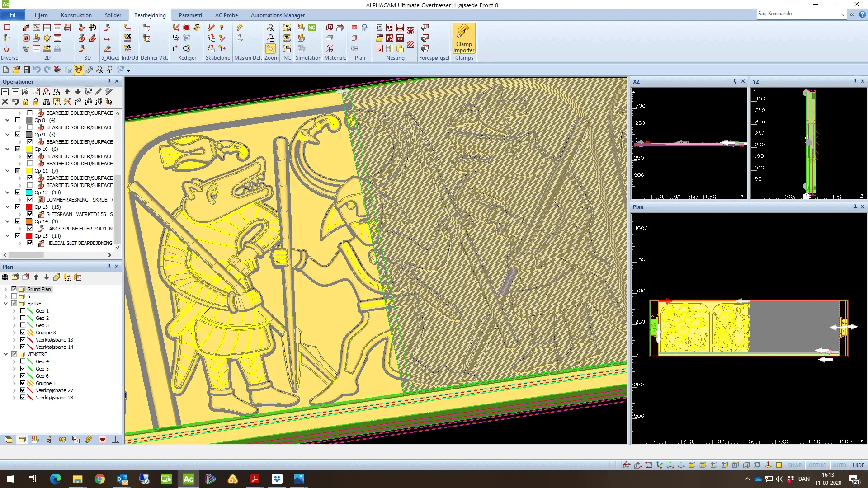Switch to the Solider ribbon tab
The width and height of the screenshot is (868, 488).
pyautogui.click(x=113, y=15)
